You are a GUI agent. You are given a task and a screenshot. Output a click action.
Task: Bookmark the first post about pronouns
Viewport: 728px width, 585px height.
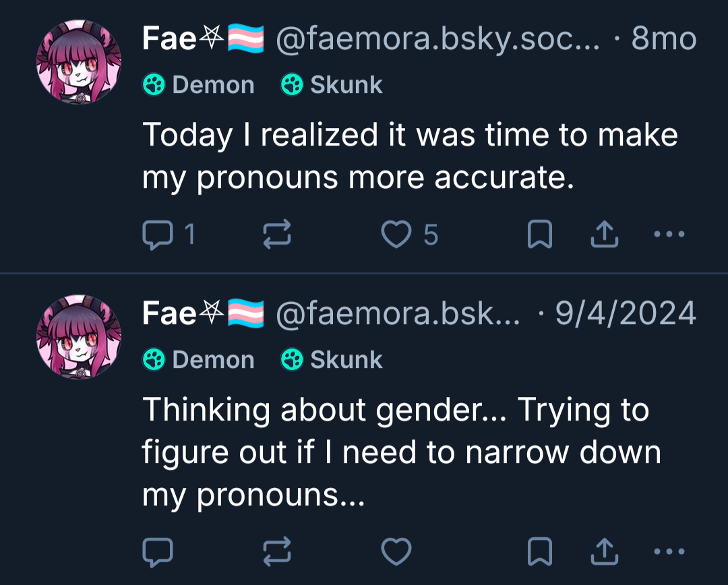(539, 235)
